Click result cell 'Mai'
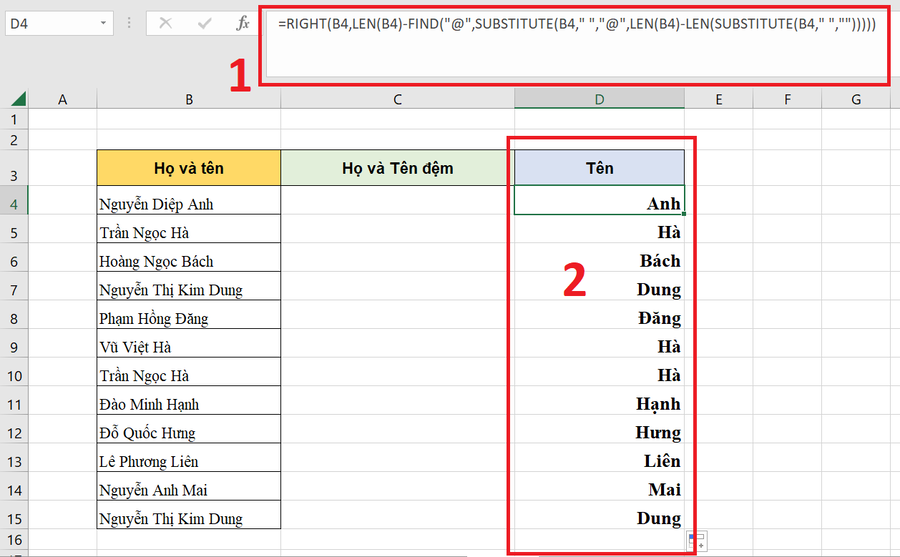Screen dimensions: 900x557 [599, 486]
